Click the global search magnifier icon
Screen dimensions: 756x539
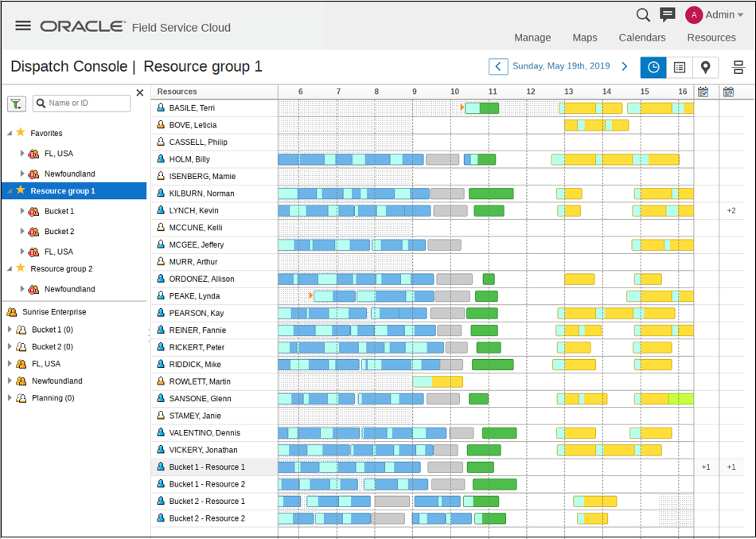pos(643,14)
